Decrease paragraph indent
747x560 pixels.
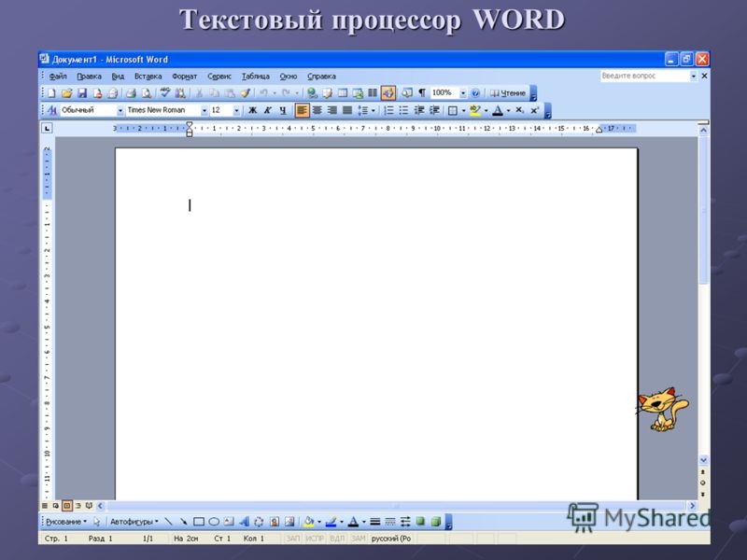click(419, 110)
